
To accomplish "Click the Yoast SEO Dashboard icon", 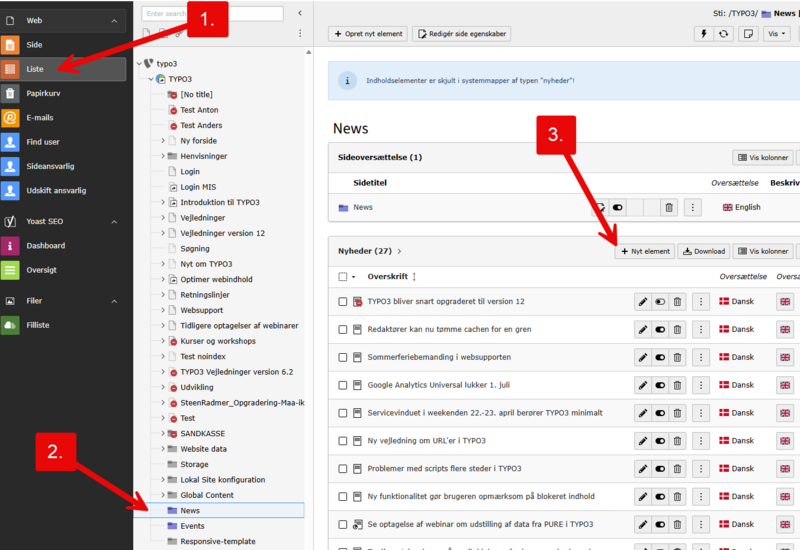I will 10,246.
